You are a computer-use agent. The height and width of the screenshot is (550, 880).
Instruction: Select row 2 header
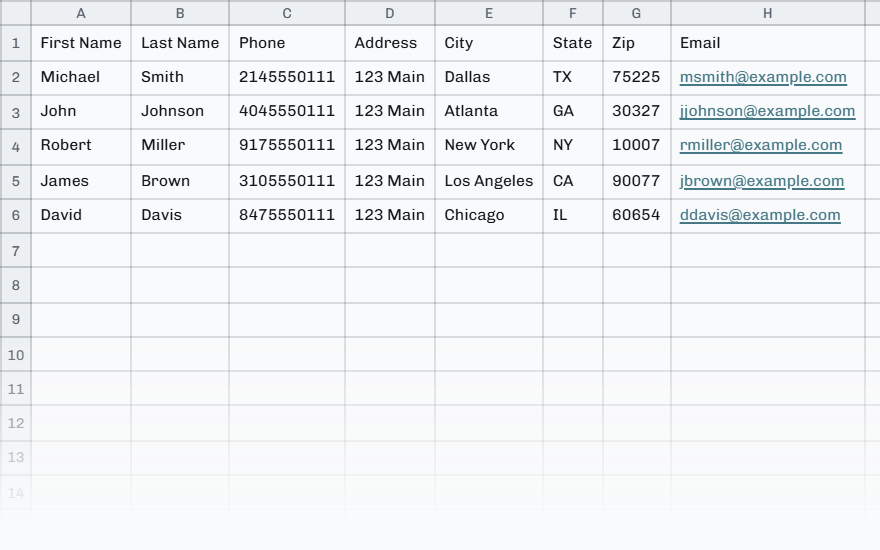coord(16,77)
